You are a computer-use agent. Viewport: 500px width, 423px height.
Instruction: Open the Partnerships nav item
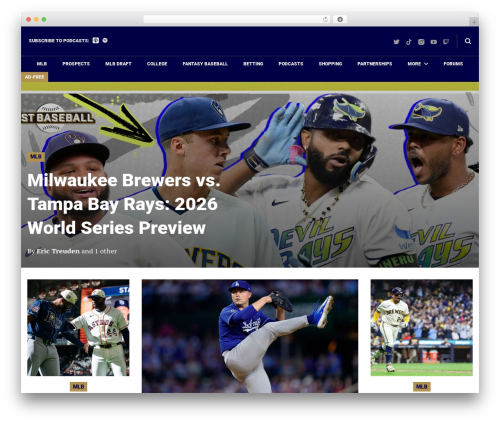point(375,64)
